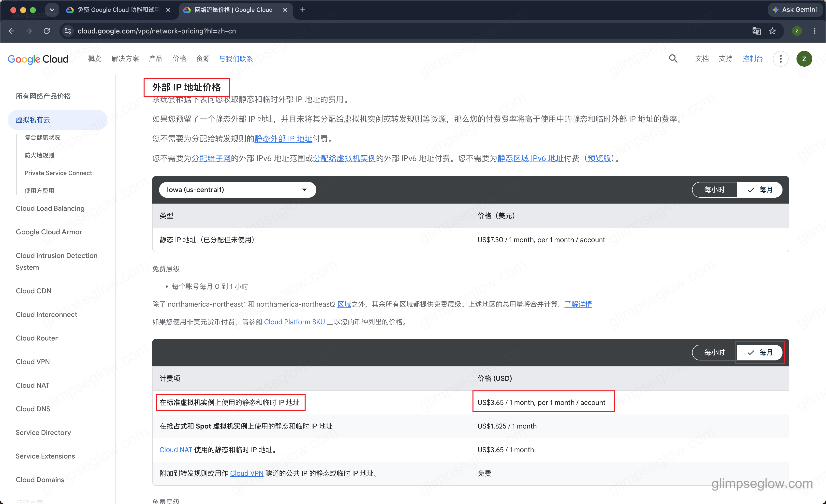Open the Google Cloud search icon
Viewport: 826px width, 504px height.
(673, 59)
